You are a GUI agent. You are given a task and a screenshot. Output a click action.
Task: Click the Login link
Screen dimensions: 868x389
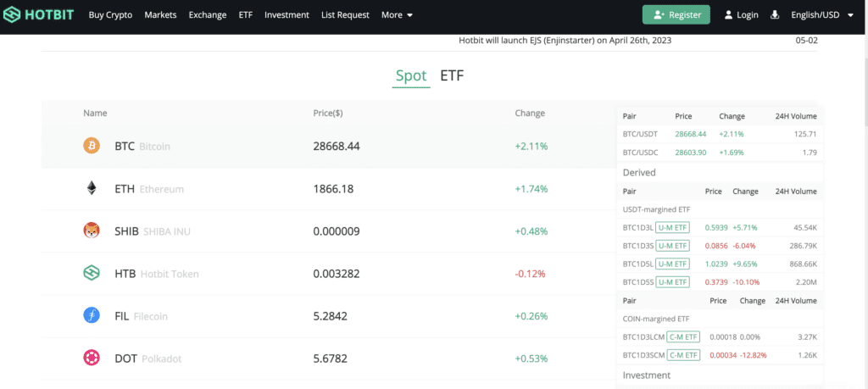(748, 15)
